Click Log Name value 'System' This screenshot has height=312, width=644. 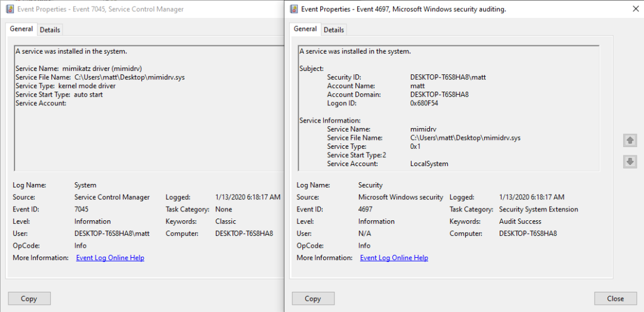pyautogui.click(x=85, y=185)
